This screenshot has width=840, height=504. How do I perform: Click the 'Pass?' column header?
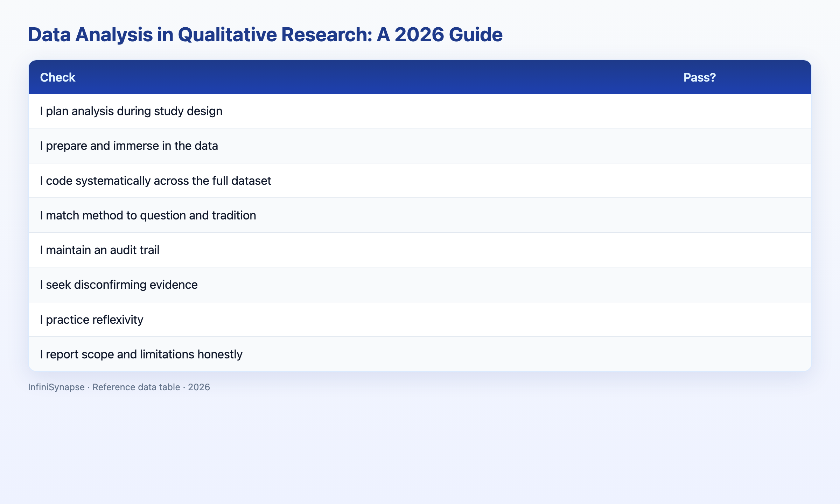tap(699, 77)
